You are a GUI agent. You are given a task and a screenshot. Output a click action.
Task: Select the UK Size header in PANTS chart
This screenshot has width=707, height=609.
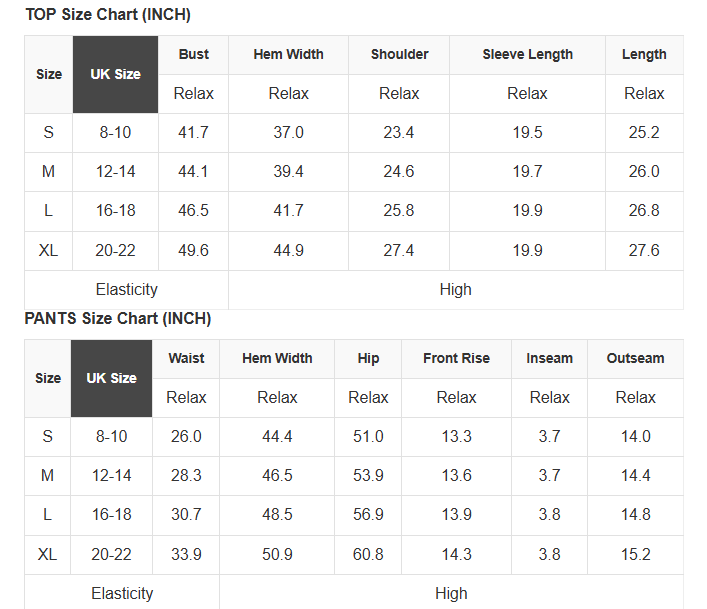(x=111, y=378)
